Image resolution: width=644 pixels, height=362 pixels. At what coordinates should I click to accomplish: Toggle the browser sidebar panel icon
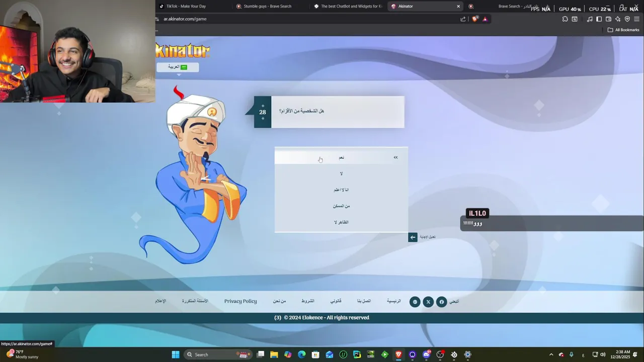tap(599, 19)
